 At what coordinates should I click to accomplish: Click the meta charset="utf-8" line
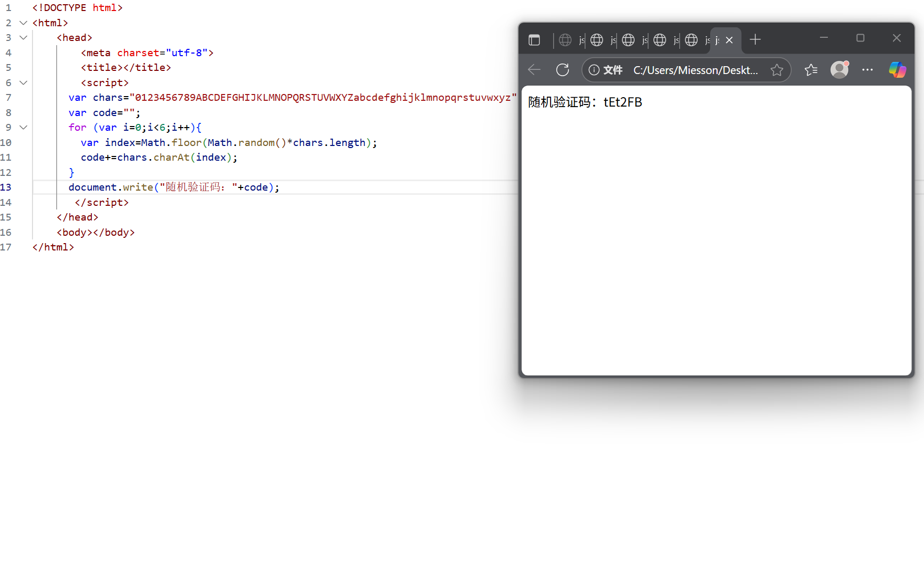click(147, 53)
